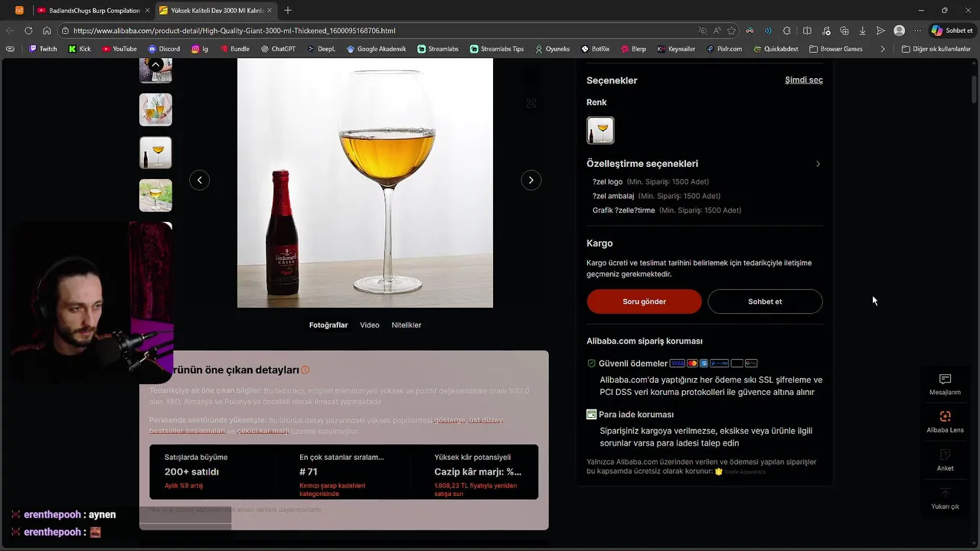
Task: Open DeepL bookmark
Action: [x=321, y=49]
